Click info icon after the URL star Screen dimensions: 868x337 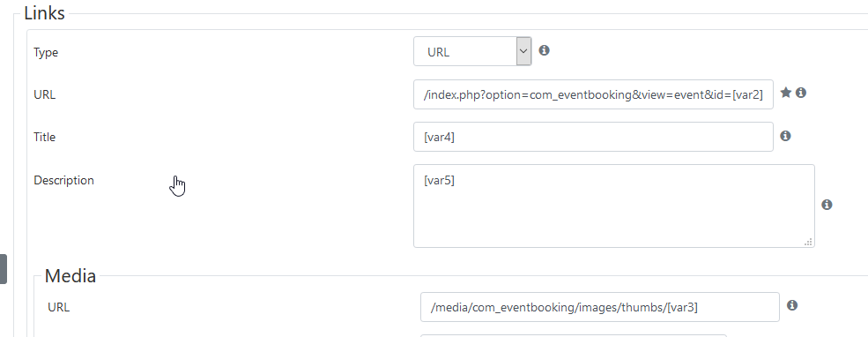pos(800,93)
